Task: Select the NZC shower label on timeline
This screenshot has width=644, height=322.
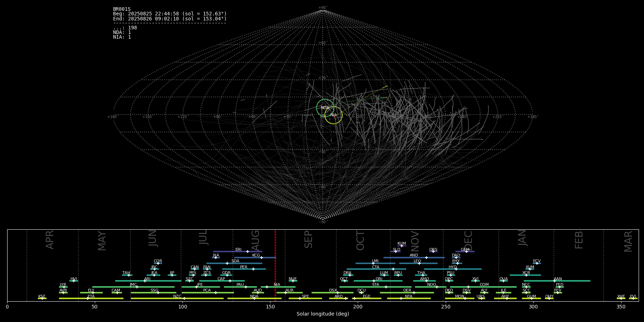Action: [x=177, y=297]
